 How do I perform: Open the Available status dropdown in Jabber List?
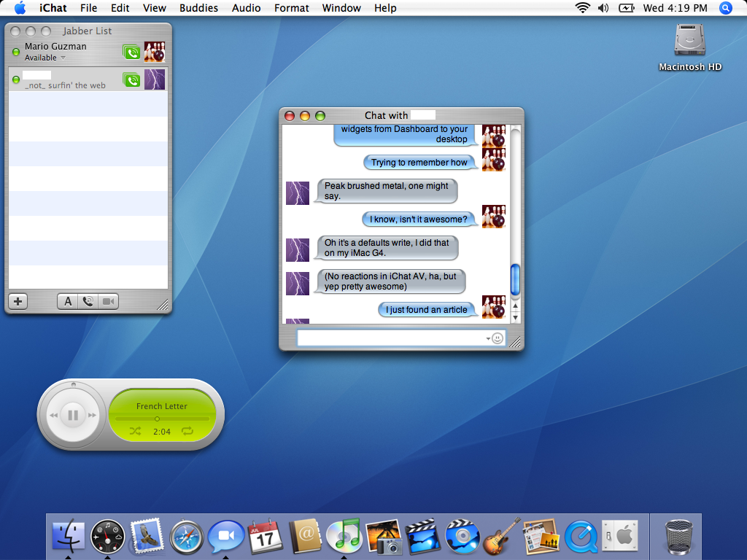(x=45, y=58)
